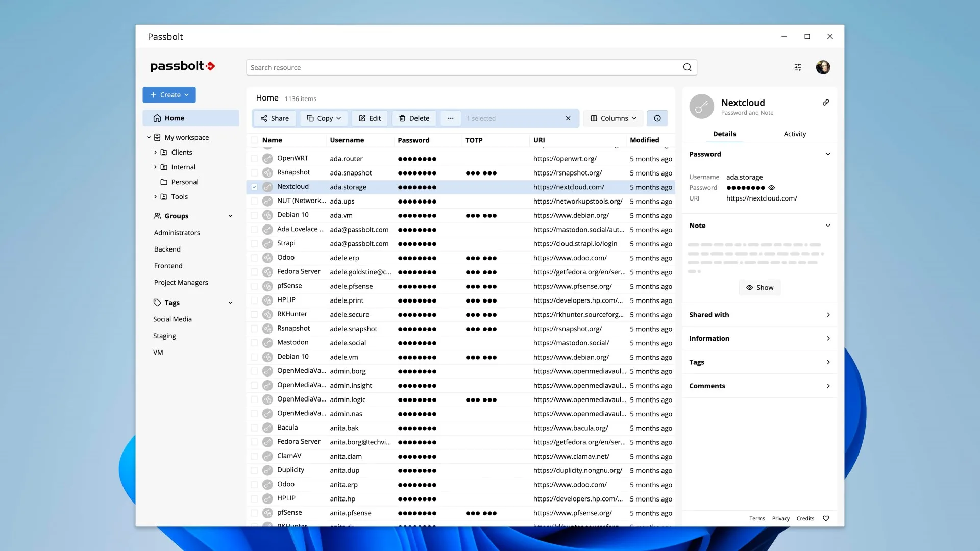This screenshot has height=551, width=980.
Task: Click the Home house icon
Action: tap(157, 118)
